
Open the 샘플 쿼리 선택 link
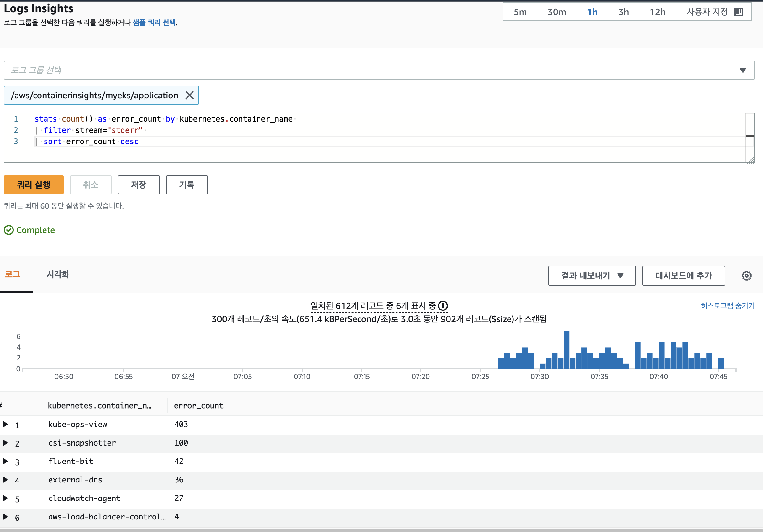coord(154,23)
